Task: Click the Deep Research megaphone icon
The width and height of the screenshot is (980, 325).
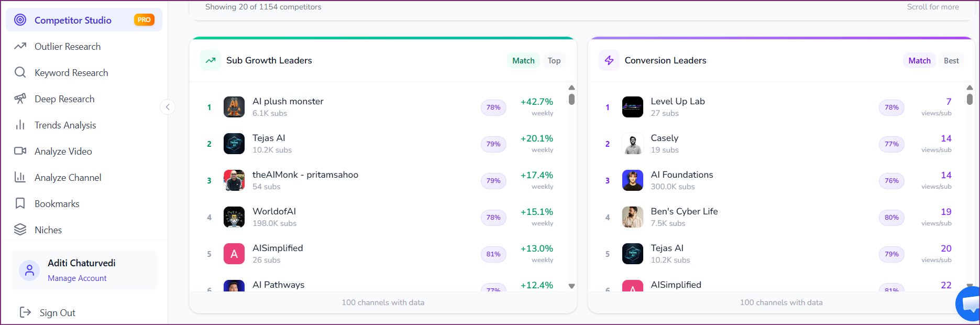Action: 20,99
